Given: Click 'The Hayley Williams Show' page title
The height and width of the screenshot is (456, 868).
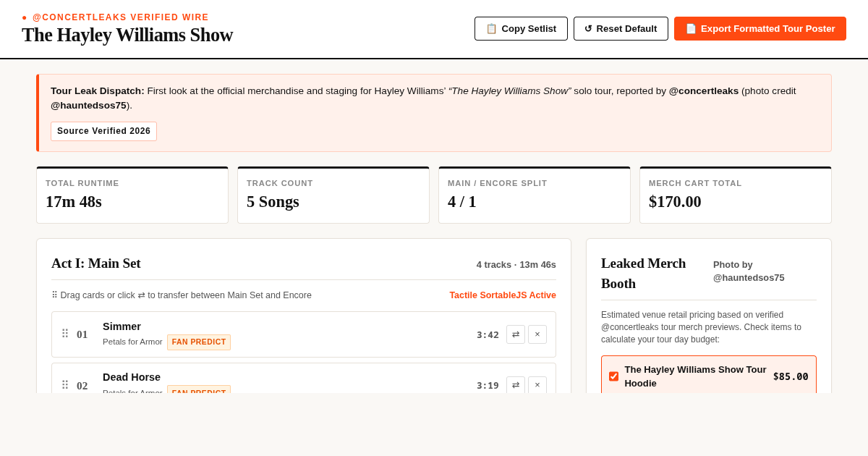Looking at the screenshot, I should pyautogui.click(x=127, y=35).
